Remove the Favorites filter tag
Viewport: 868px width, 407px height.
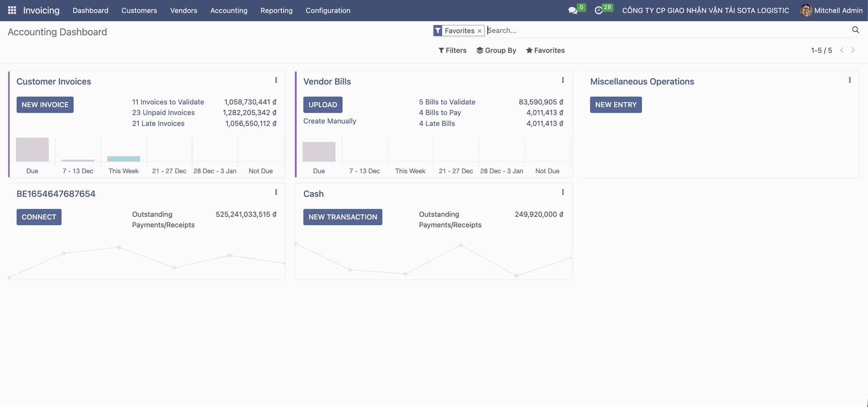pyautogui.click(x=479, y=31)
